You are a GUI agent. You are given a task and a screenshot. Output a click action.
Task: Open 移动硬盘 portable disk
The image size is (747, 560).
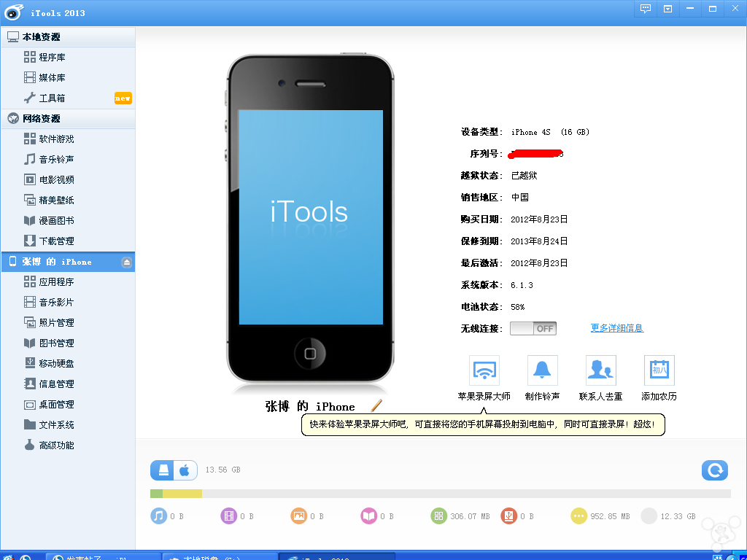[x=68, y=364]
